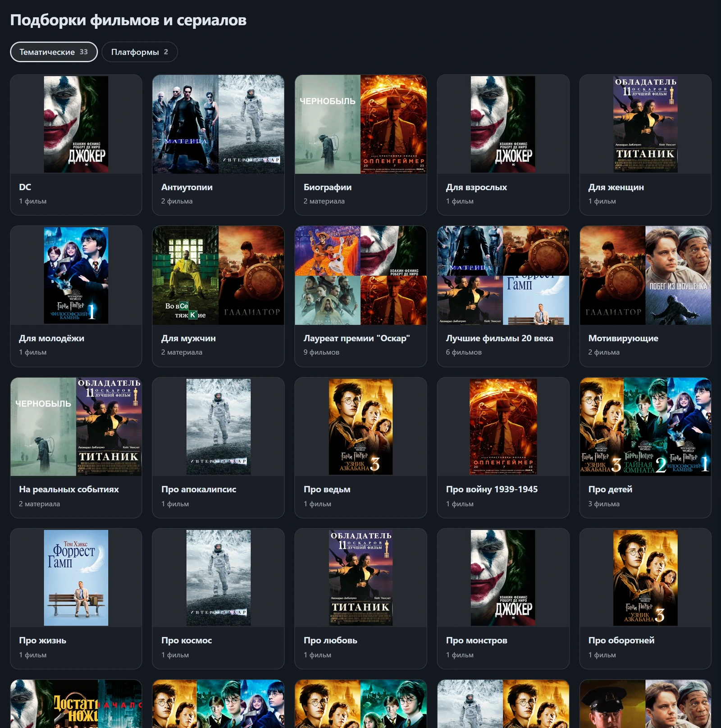
Task: Click "2 материала" under Биографии
Action: [324, 201]
